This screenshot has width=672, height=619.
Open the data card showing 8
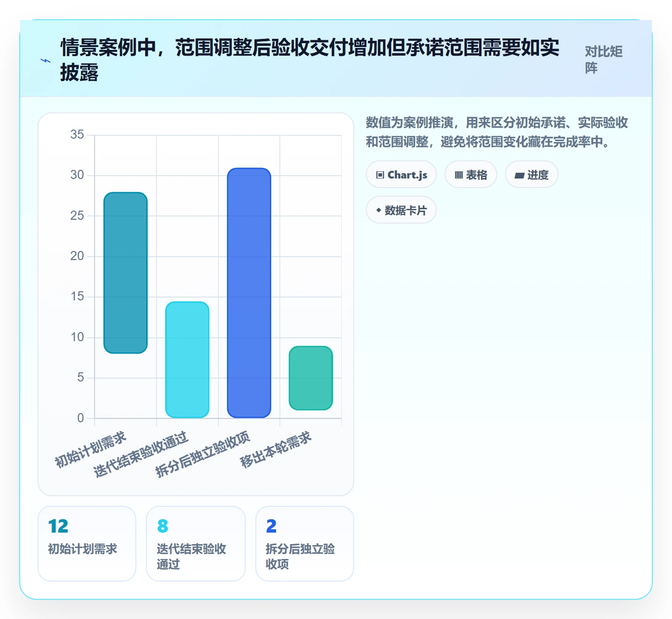point(196,544)
